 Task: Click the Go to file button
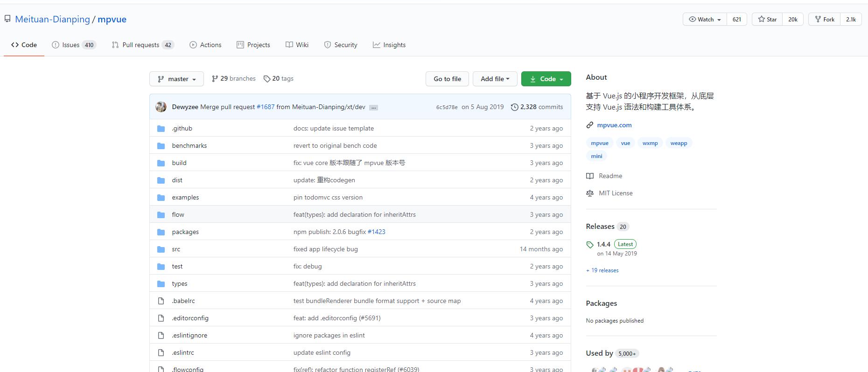(447, 79)
